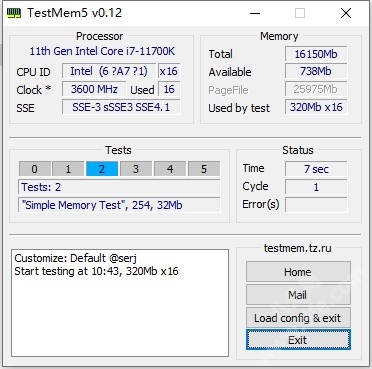Select test block 0

[35, 169]
